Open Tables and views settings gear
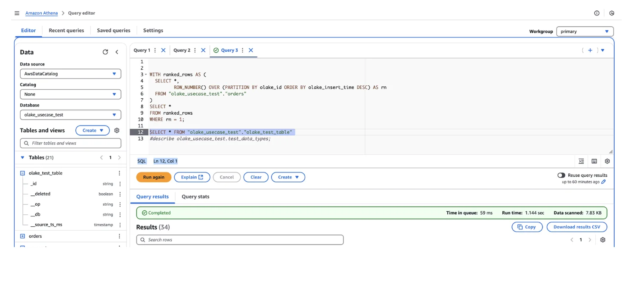This screenshot has width=644, height=288. click(x=117, y=131)
